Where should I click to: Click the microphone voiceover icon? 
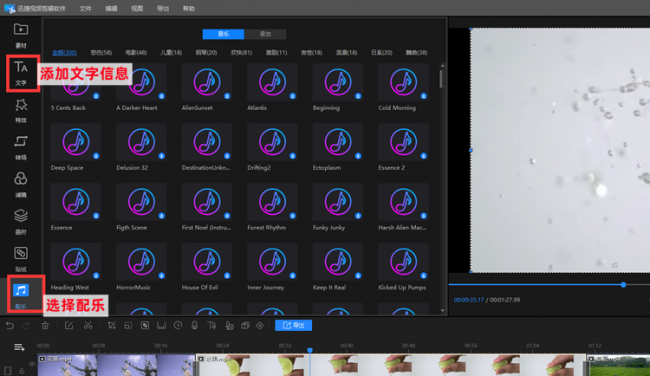(x=194, y=326)
